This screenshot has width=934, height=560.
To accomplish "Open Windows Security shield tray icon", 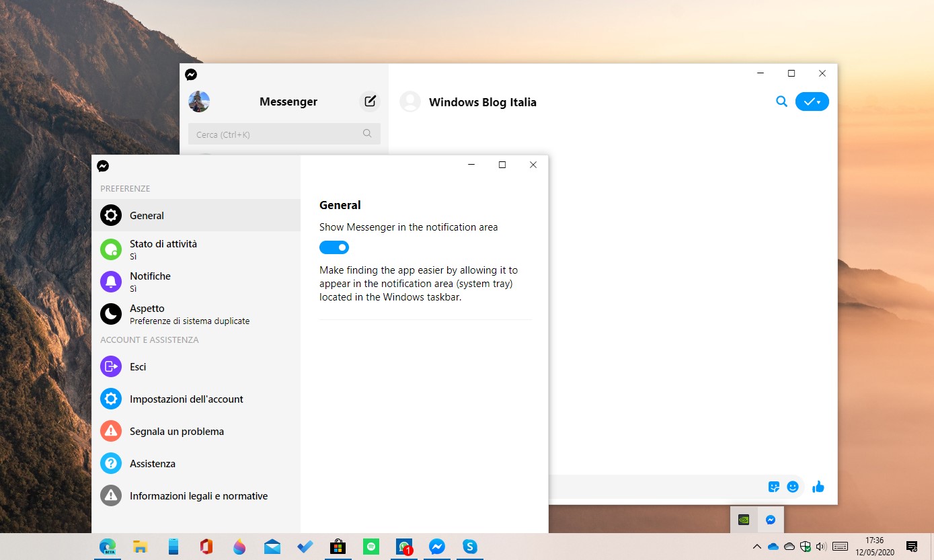I will click(x=805, y=547).
